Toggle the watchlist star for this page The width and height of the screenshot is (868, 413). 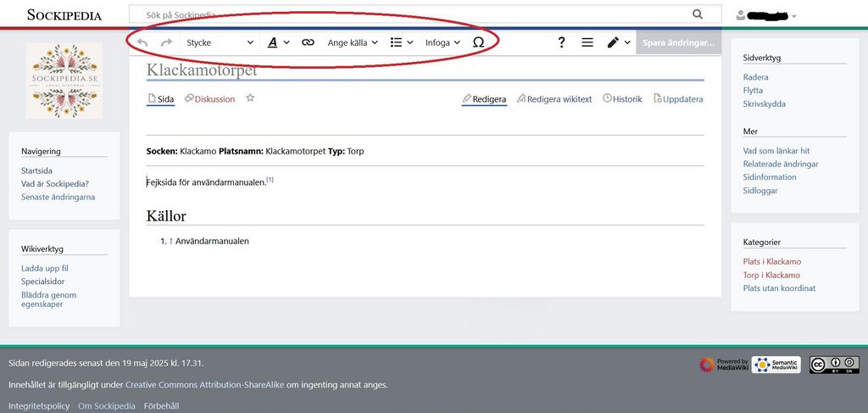(250, 98)
